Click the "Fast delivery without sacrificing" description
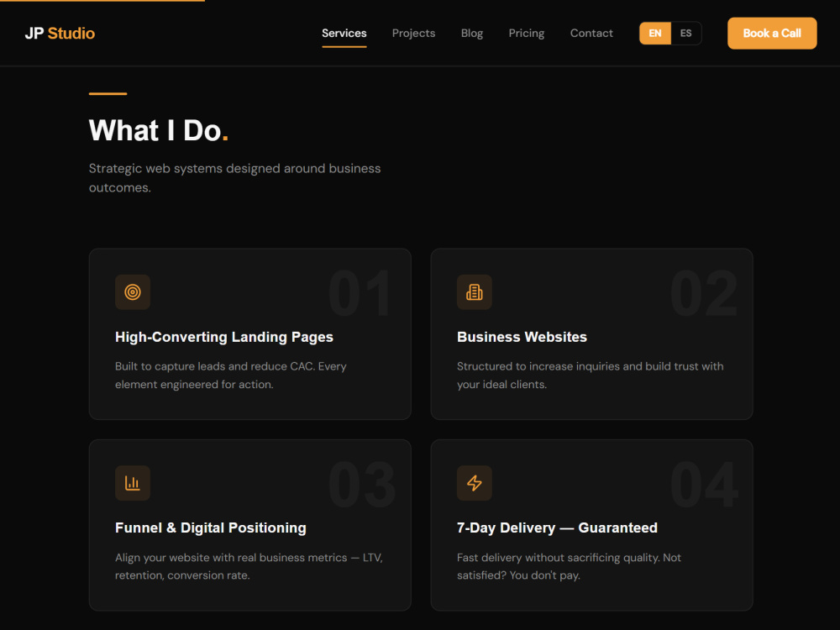Screen dimensions: 840x630 pos(569,566)
